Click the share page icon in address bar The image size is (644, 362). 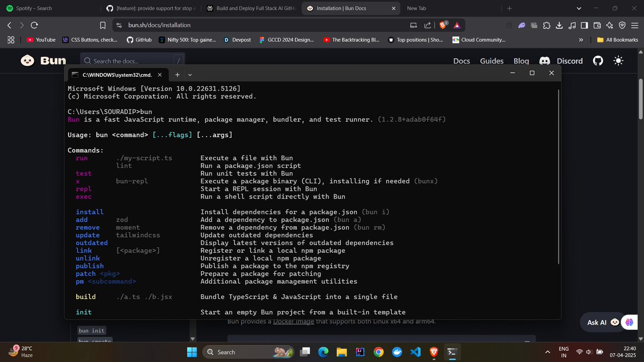pos(427,25)
